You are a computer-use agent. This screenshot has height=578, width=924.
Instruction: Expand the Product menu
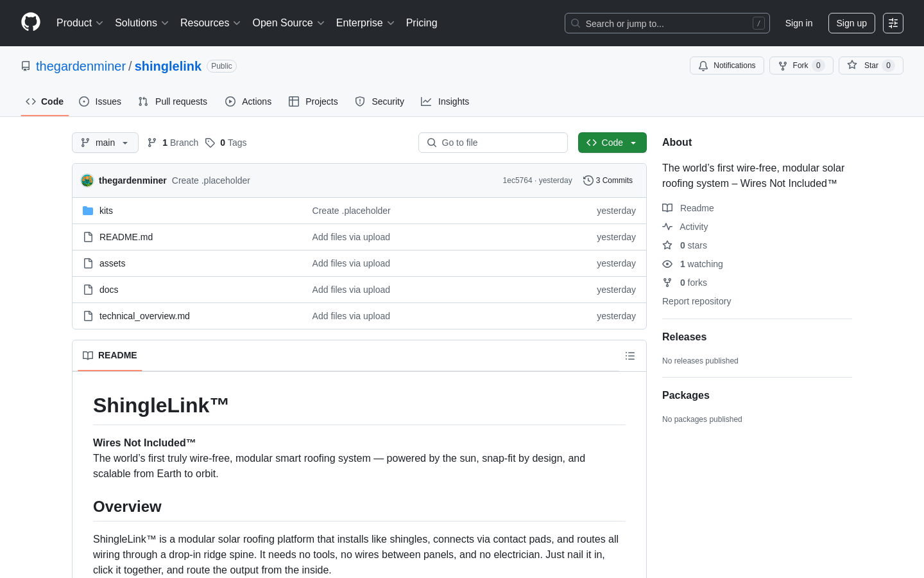tap(80, 23)
